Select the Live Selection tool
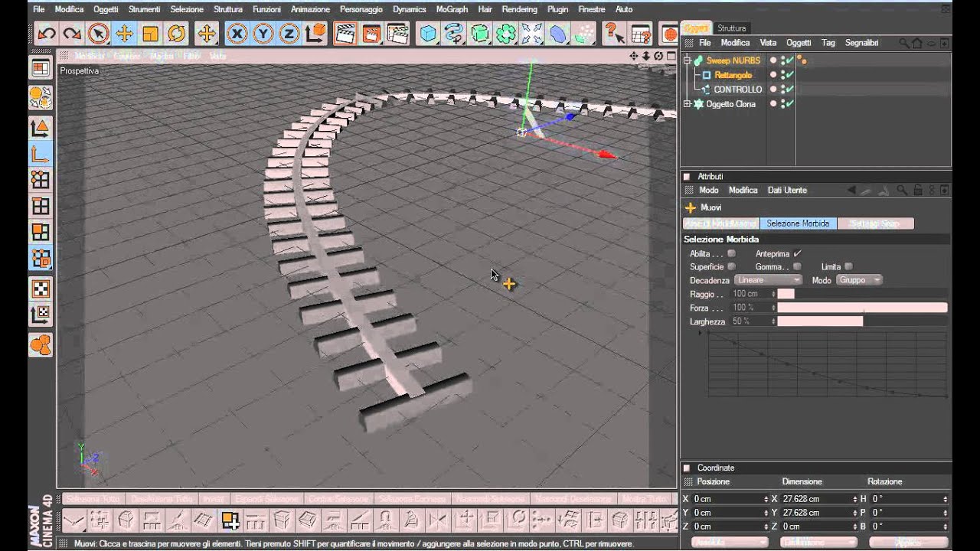Screen dimensions: 980x551 tap(98, 34)
